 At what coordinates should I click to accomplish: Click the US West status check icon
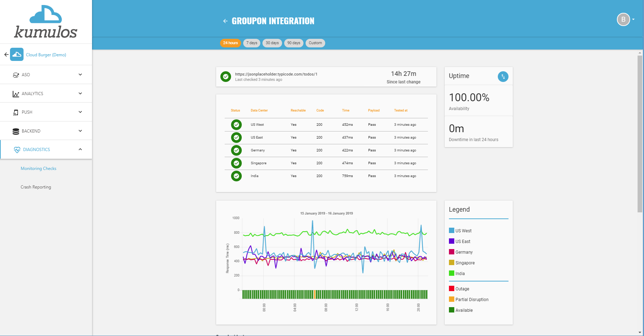coord(236,125)
